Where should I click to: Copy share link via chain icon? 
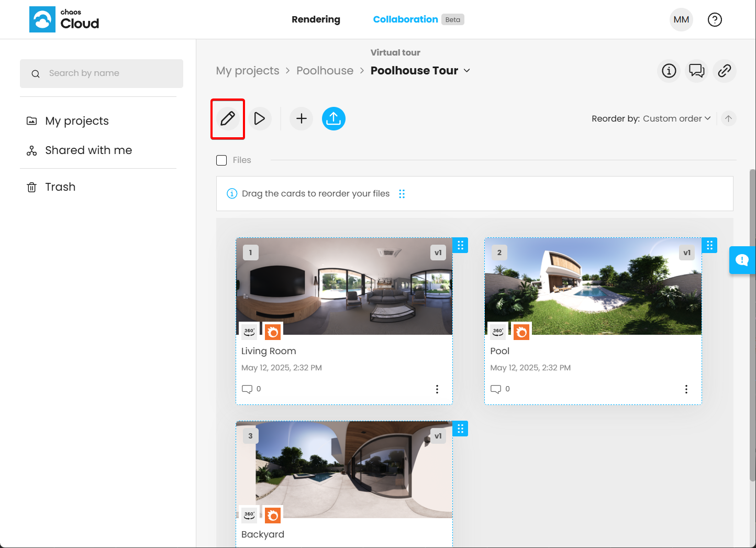click(725, 71)
